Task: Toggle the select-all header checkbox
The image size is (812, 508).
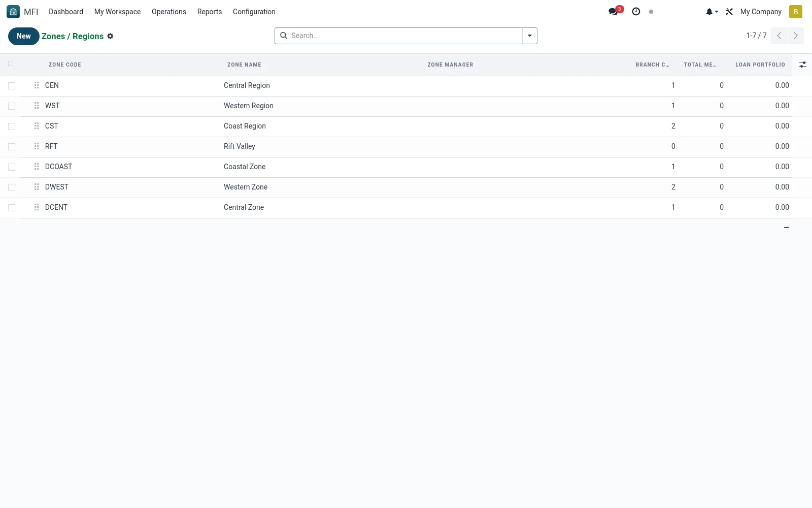Action: (x=11, y=63)
